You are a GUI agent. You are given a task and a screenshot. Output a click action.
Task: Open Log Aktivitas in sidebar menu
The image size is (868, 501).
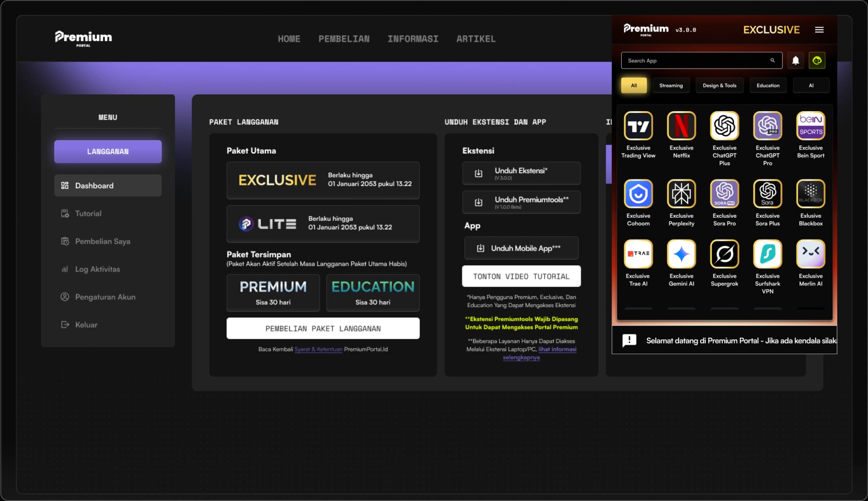pyautogui.click(x=97, y=269)
